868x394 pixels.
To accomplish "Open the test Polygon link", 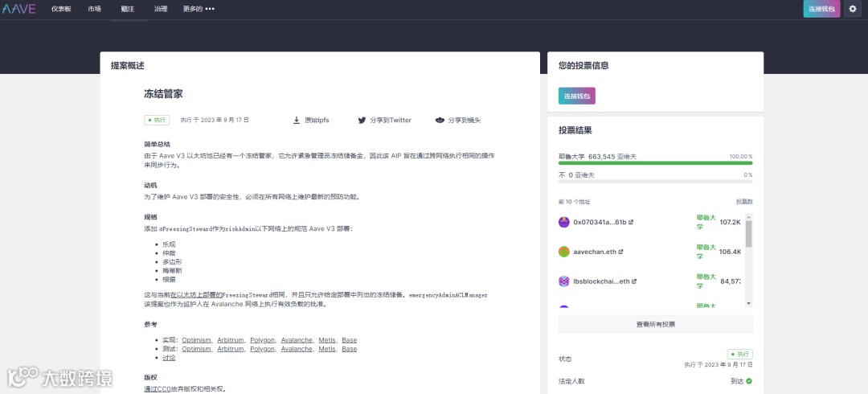I will tap(262, 349).
